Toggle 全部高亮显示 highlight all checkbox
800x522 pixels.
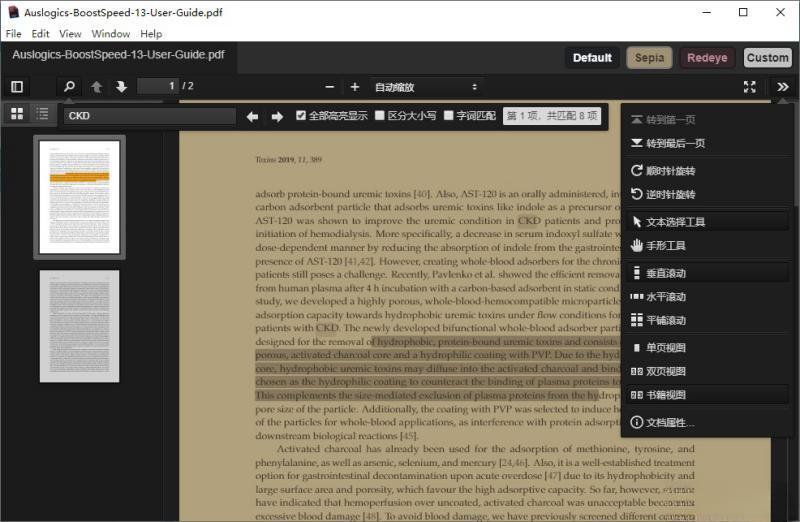click(x=301, y=115)
